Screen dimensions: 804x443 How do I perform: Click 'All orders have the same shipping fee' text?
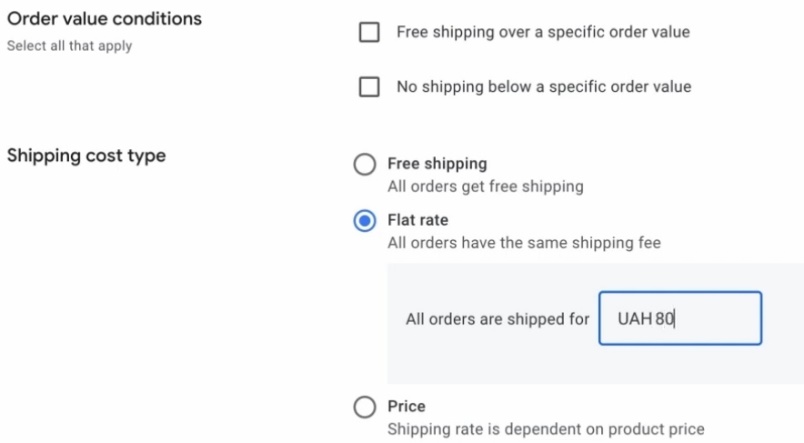(524, 242)
